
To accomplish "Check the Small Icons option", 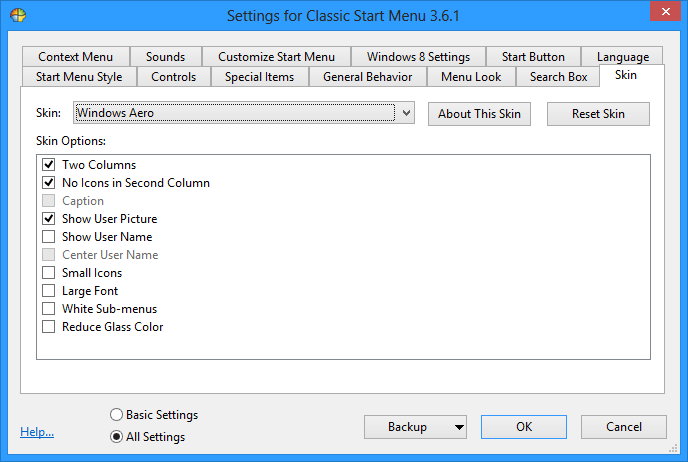I will [49, 273].
